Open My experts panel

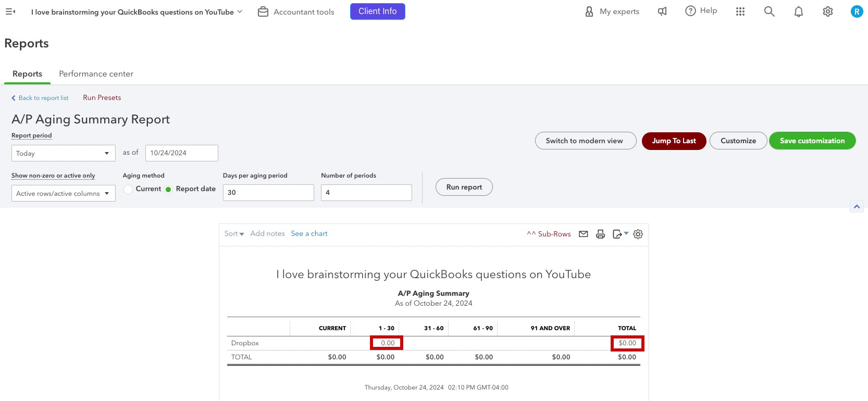pyautogui.click(x=612, y=11)
